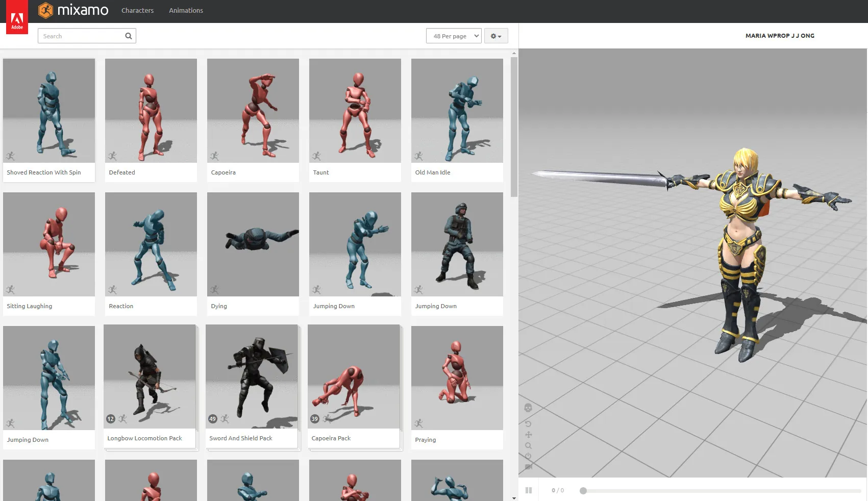Screen dimensions: 868x501
Task: Select the Capoeira Pack animation bundle
Action: click(354, 386)
